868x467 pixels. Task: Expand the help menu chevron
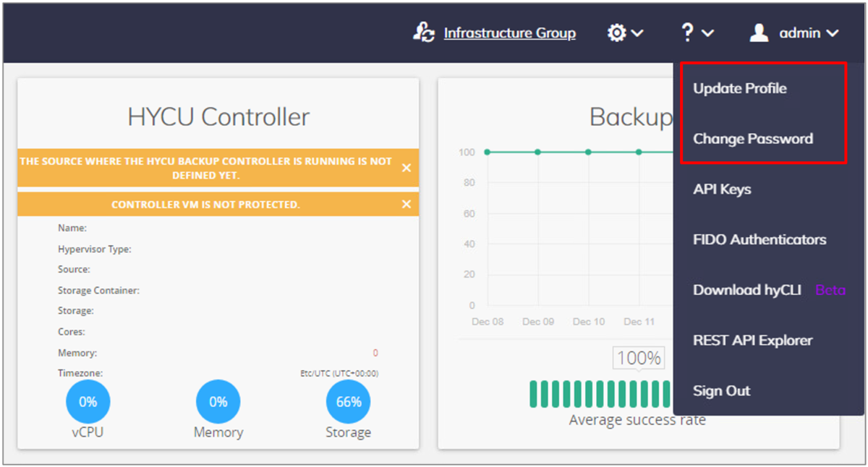(708, 33)
